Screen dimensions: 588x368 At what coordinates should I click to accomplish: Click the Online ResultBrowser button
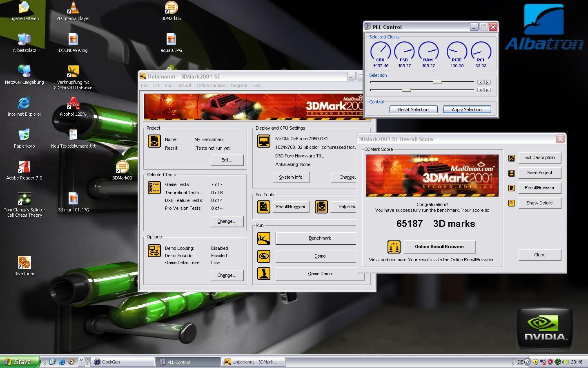click(x=440, y=247)
